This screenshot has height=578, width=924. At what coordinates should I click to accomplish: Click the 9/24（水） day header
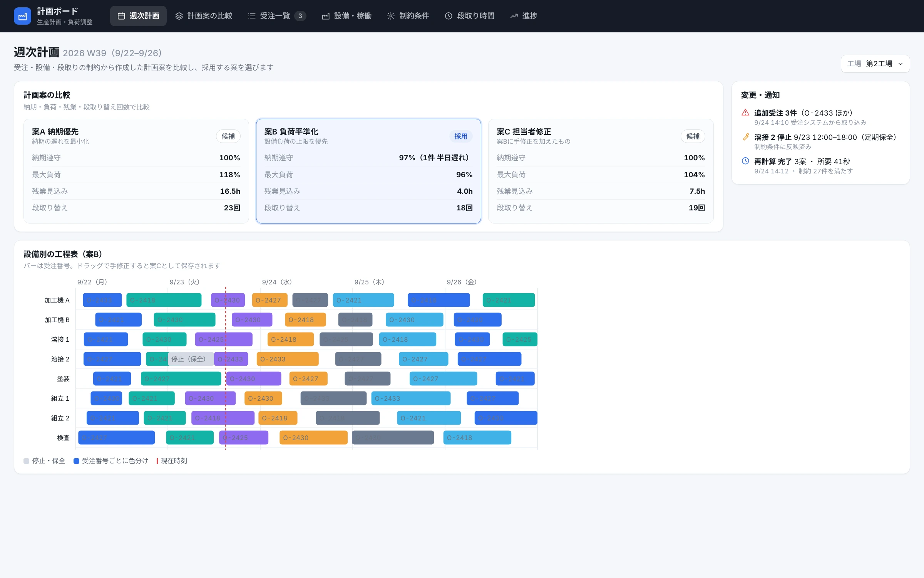(277, 282)
